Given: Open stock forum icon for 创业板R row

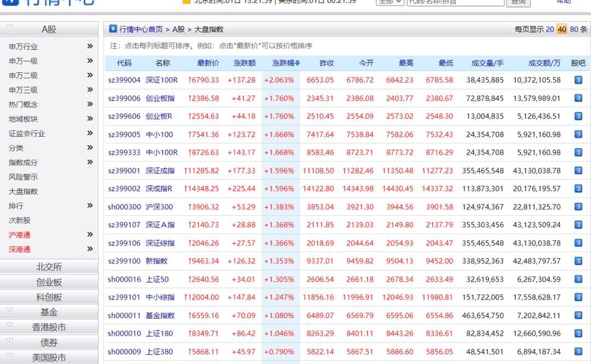Looking at the screenshot, I should [x=578, y=116].
